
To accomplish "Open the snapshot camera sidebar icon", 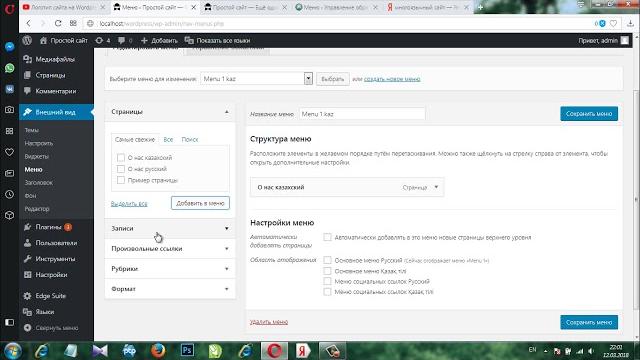I will tap(9, 110).
